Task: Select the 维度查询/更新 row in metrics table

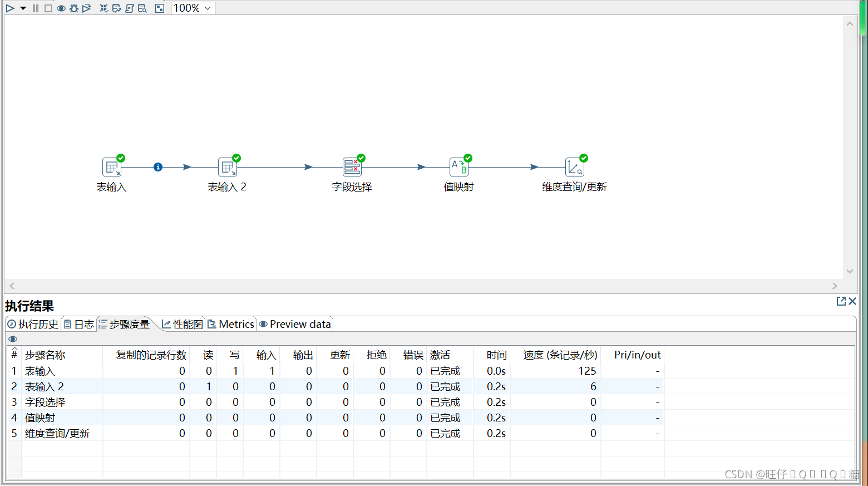Action: click(336, 433)
